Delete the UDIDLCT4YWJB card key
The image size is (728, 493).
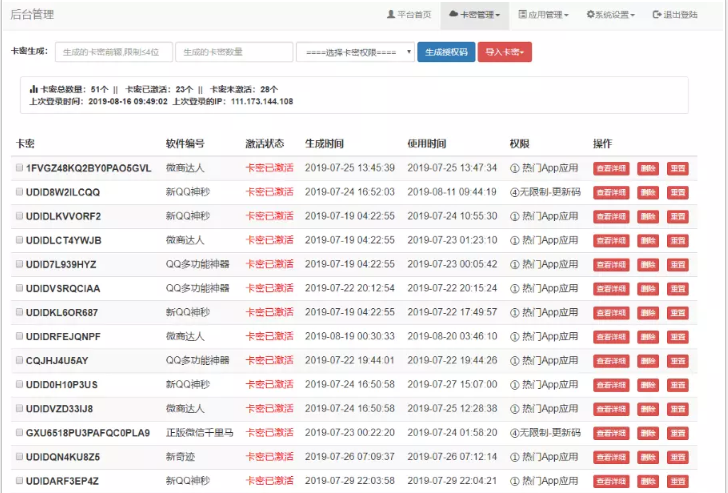(648, 240)
